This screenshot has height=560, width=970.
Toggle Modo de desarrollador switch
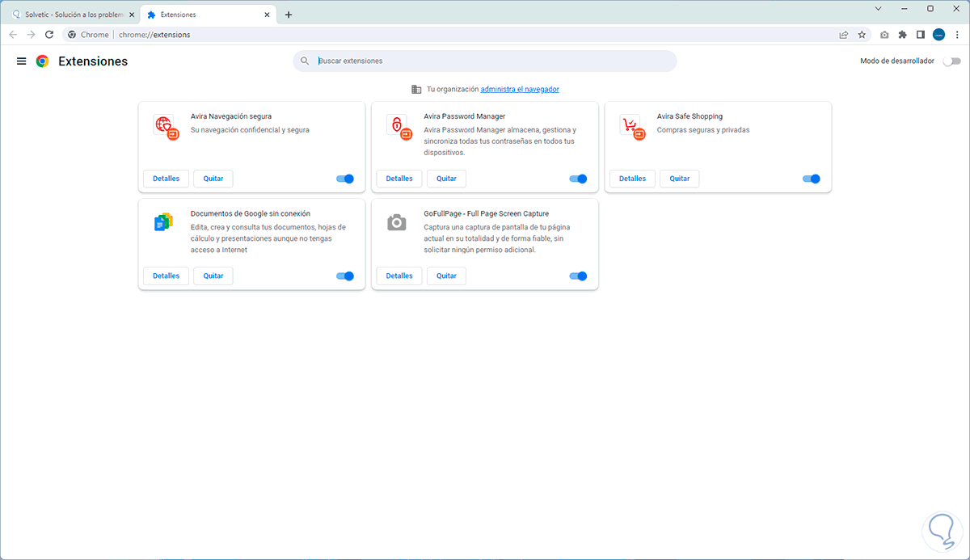point(952,61)
